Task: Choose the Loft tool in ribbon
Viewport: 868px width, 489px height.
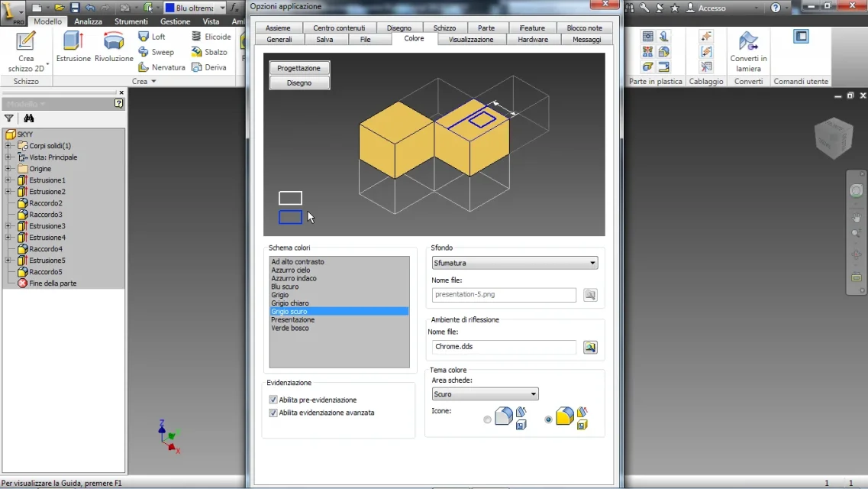Action: (x=152, y=37)
